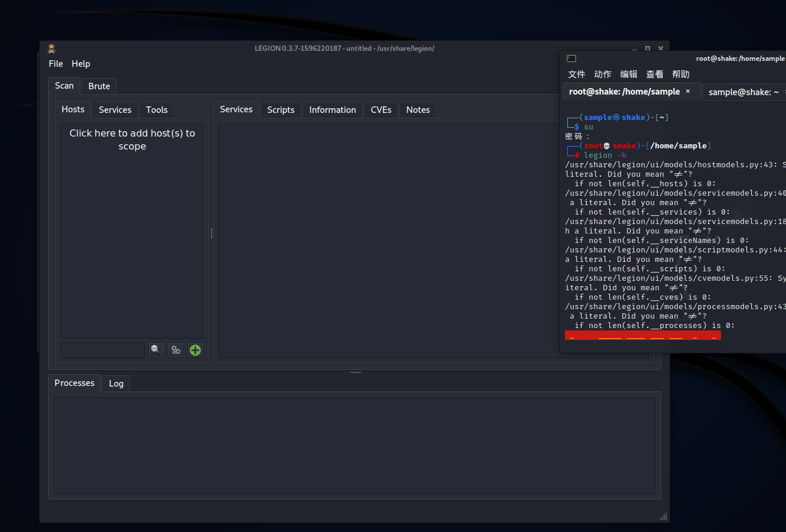The width and height of the screenshot is (786, 532).
Task: Open the Information tab
Action: click(333, 110)
